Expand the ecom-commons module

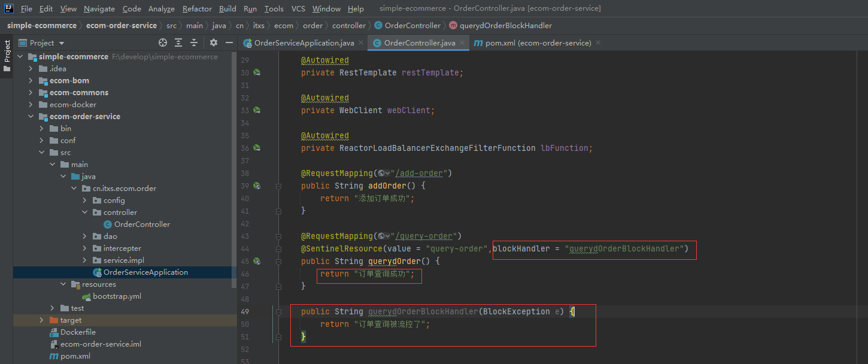(x=31, y=92)
